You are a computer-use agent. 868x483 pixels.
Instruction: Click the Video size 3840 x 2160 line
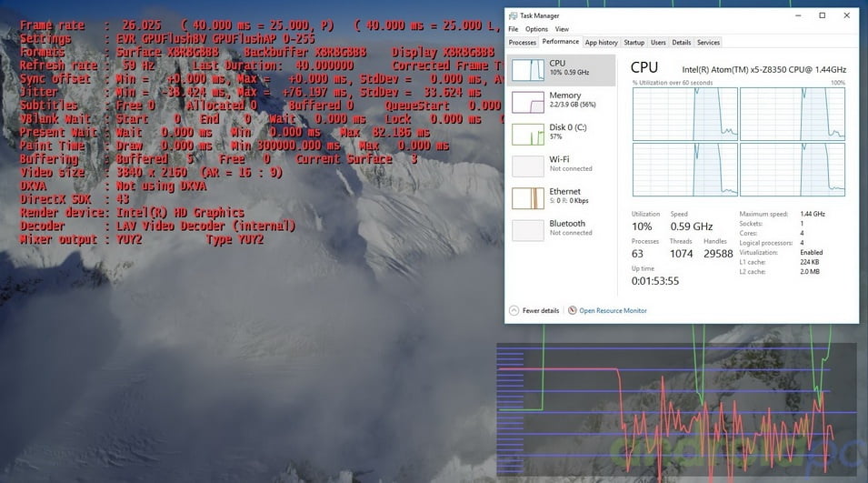pyautogui.click(x=151, y=172)
